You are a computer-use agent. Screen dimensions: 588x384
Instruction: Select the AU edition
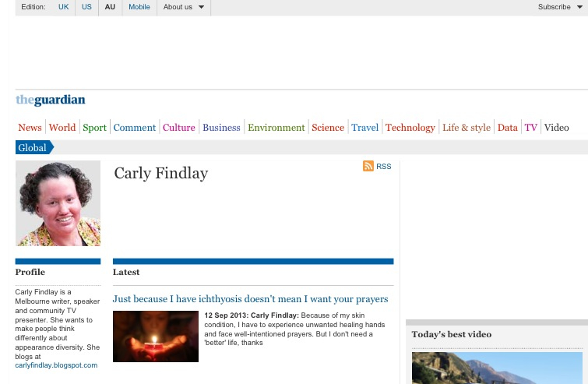tap(110, 7)
